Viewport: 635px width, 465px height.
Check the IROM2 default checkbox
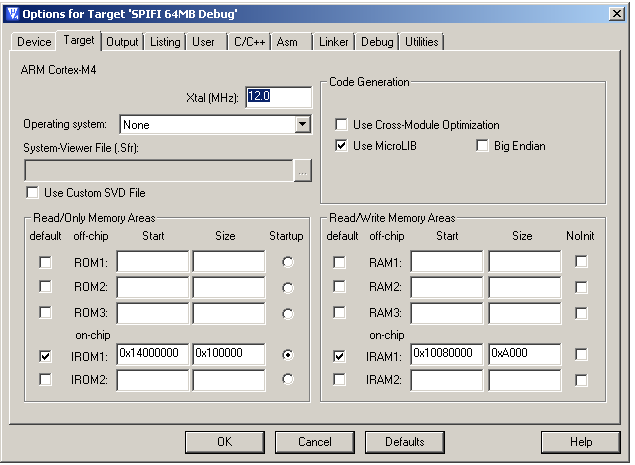tap(45, 380)
